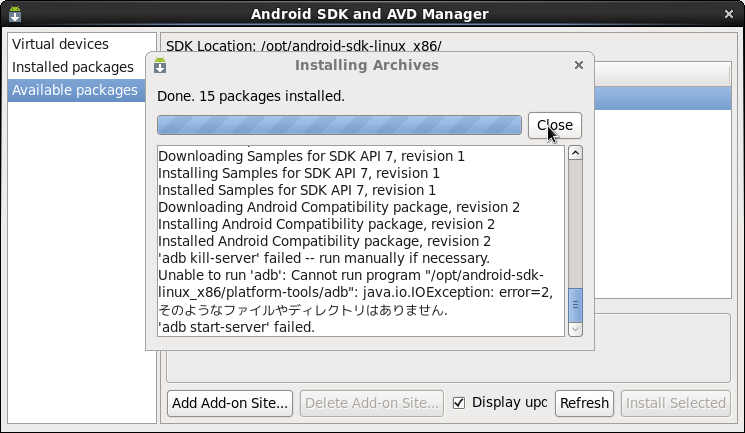Click the Install Selected button
Image resolution: width=745 pixels, height=433 pixels.
676,403
